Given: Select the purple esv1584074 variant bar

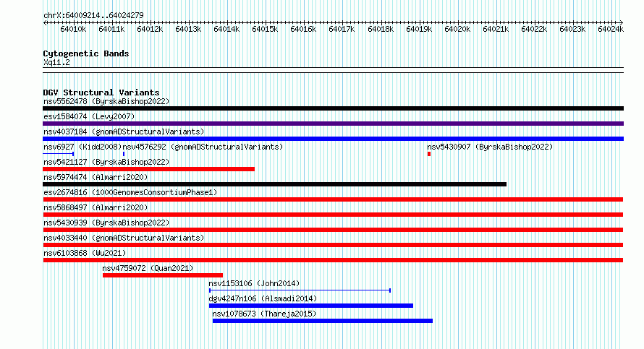Looking at the screenshot, I should coord(333,124).
